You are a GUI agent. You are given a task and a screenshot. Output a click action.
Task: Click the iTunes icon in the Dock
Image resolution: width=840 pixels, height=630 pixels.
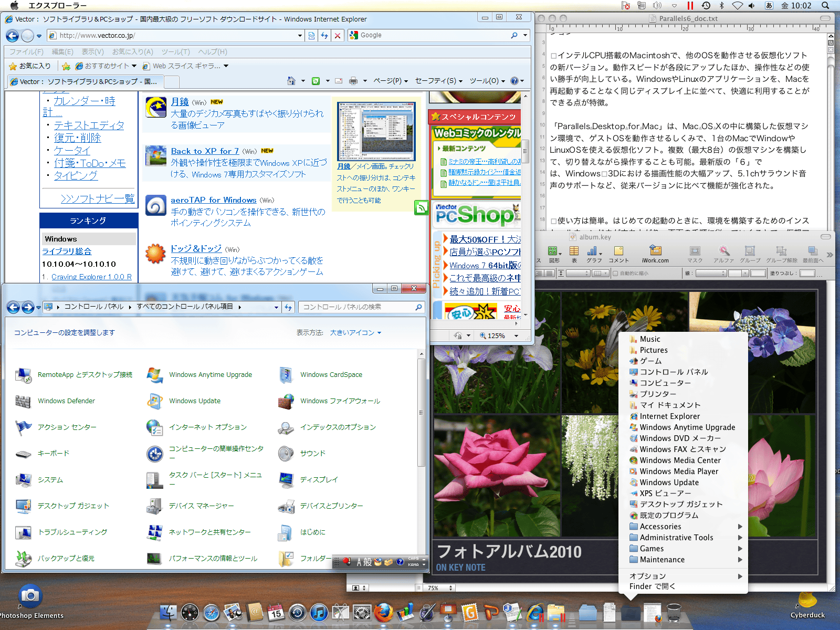319,612
